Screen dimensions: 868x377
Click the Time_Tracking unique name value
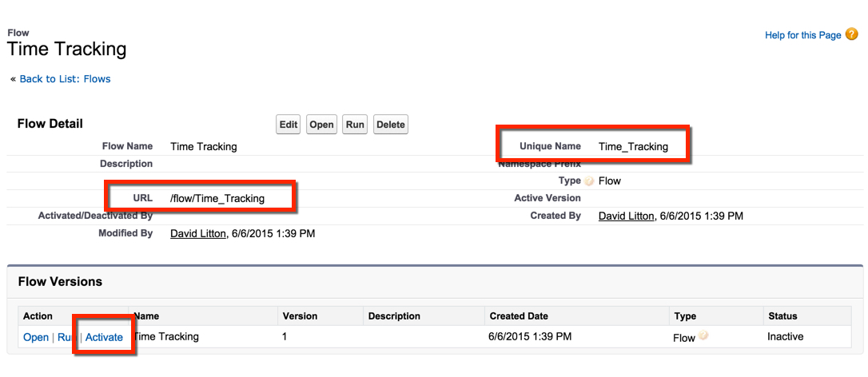pos(633,146)
